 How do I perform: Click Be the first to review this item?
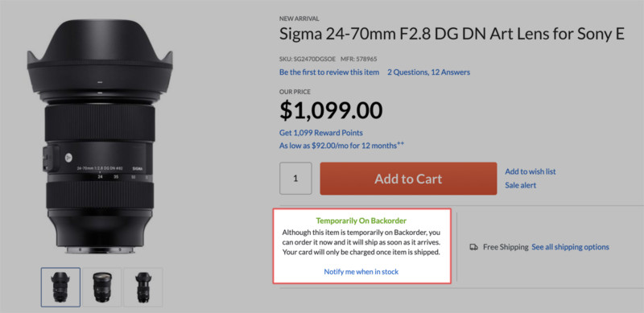(329, 72)
